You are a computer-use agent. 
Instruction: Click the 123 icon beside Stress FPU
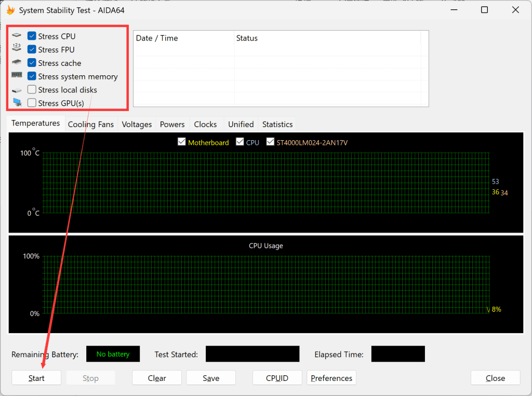click(x=17, y=47)
